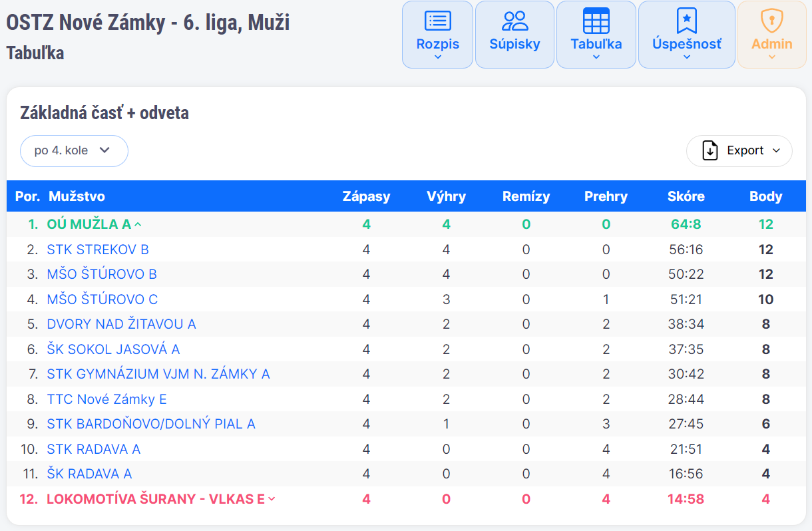Select score 64:8 in first row

(x=686, y=224)
